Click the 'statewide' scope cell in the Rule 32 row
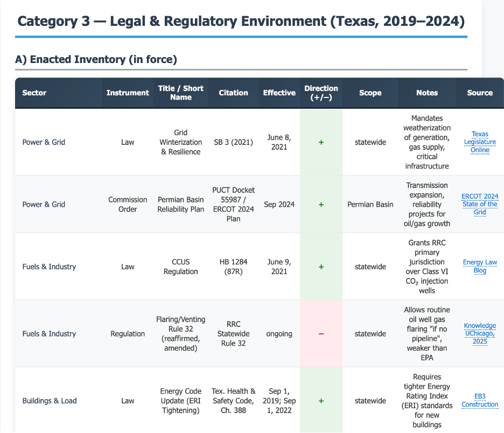The height and width of the screenshot is (433, 504). 370,334
